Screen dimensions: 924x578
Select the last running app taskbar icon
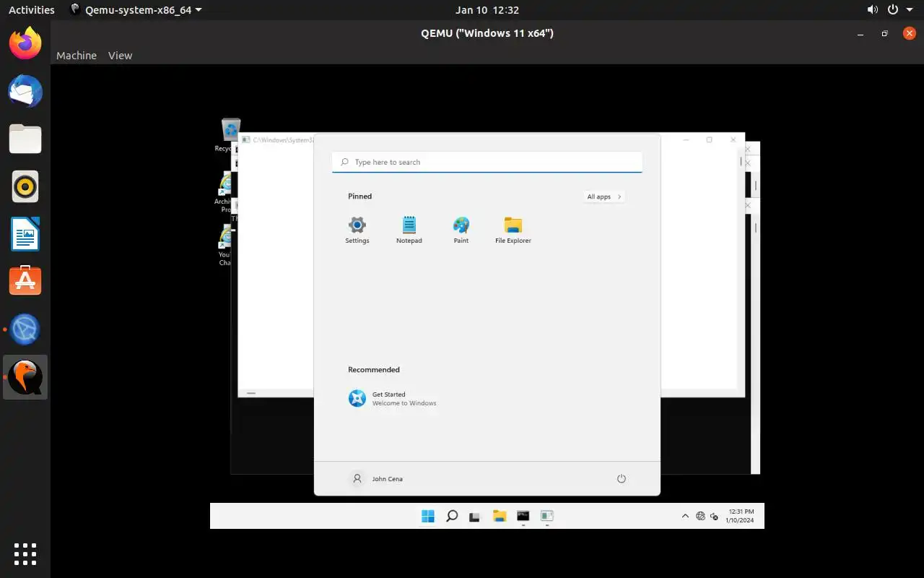pos(547,516)
